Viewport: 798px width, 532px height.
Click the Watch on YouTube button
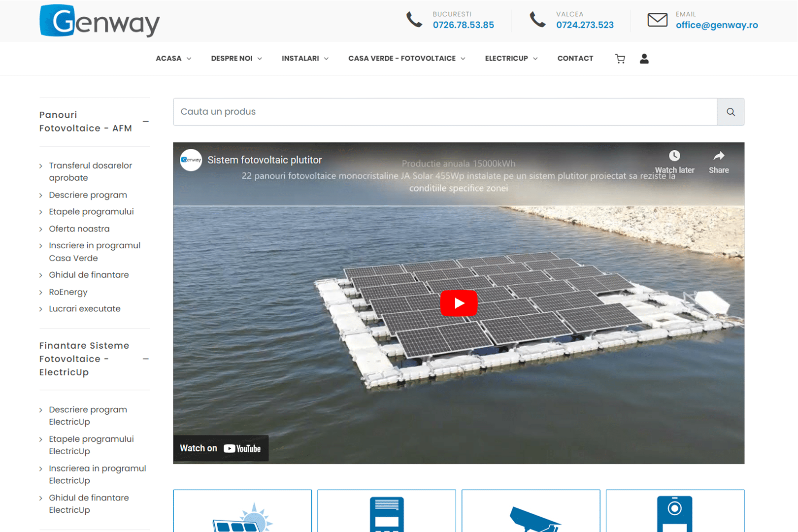point(221,448)
